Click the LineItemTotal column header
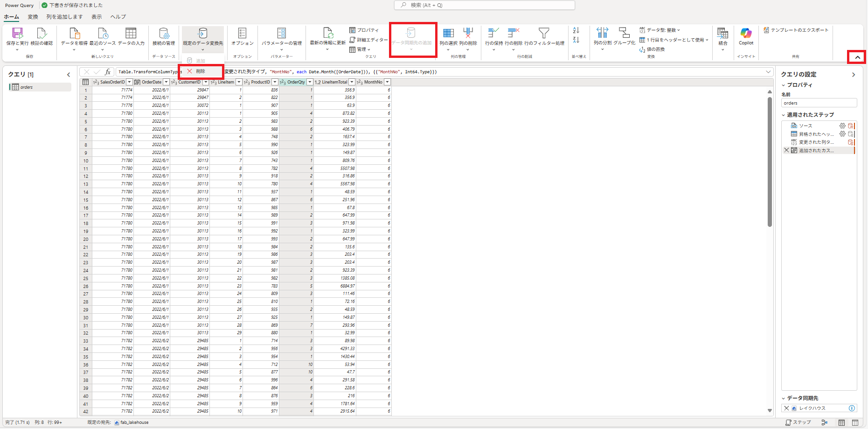 pos(334,82)
